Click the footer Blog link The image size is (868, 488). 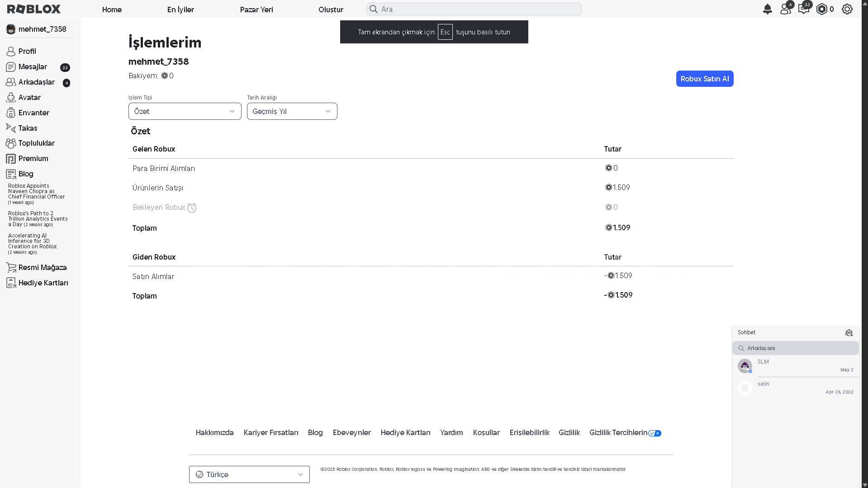[x=315, y=433]
